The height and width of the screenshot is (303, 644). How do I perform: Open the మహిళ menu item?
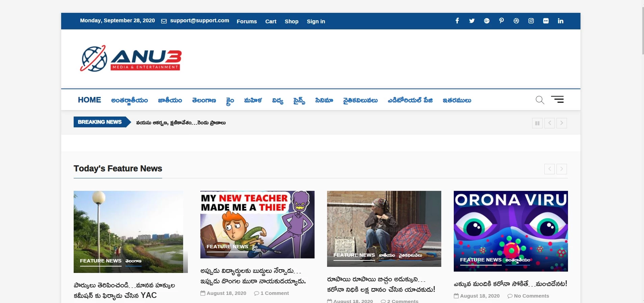tap(253, 100)
